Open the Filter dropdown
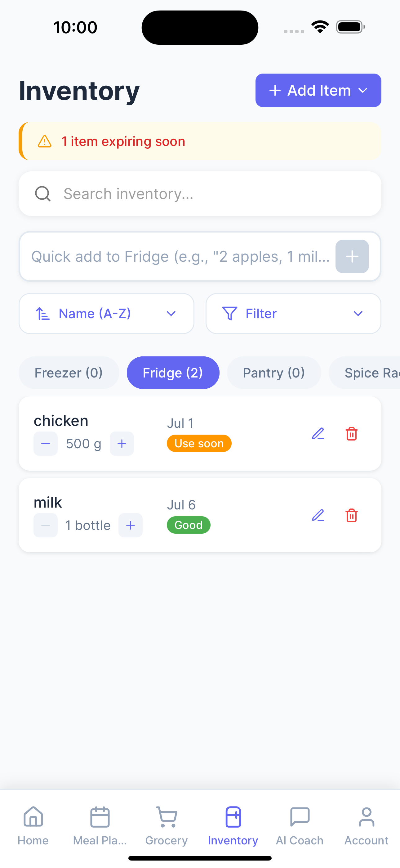Image resolution: width=400 pixels, height=868 pixels. pyautogui.click(x=293, y=313)
